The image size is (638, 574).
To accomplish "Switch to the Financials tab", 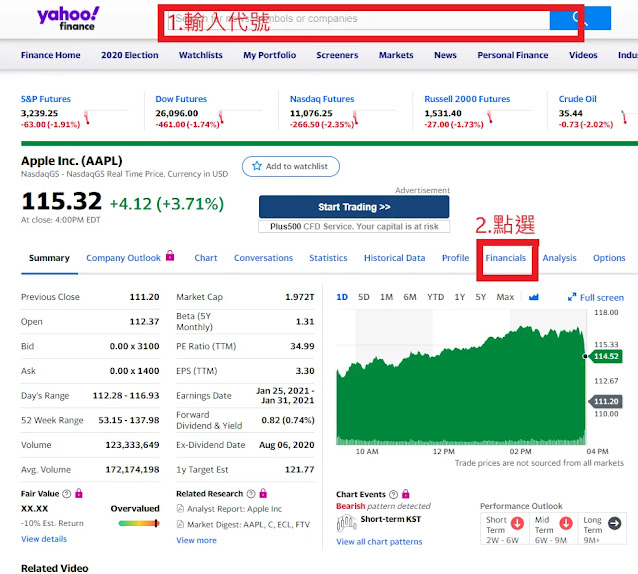I will [x=506, y=258].
